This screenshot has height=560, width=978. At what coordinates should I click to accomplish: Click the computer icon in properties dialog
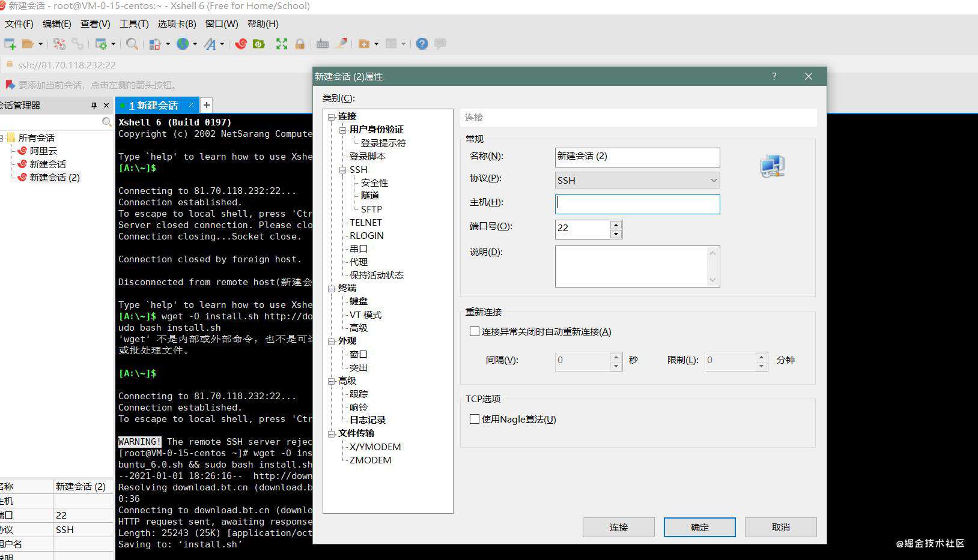click(773, 166)
